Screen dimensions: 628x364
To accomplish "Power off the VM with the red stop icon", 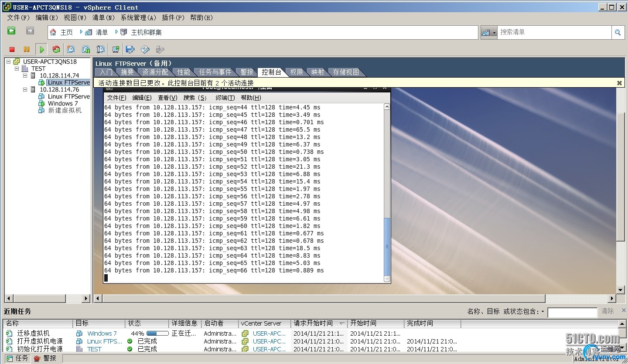I will tap(12, 50).
